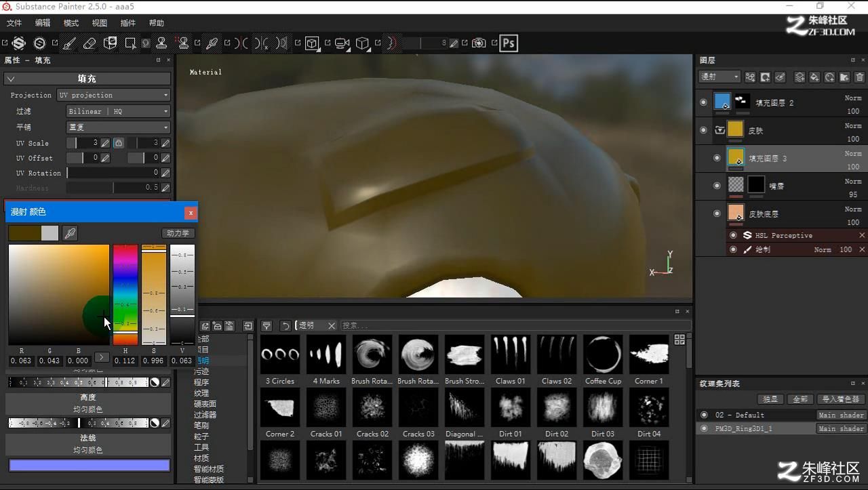Click the shelf search input field
This screenshot has width=868, height=490.
coord(515,326)
